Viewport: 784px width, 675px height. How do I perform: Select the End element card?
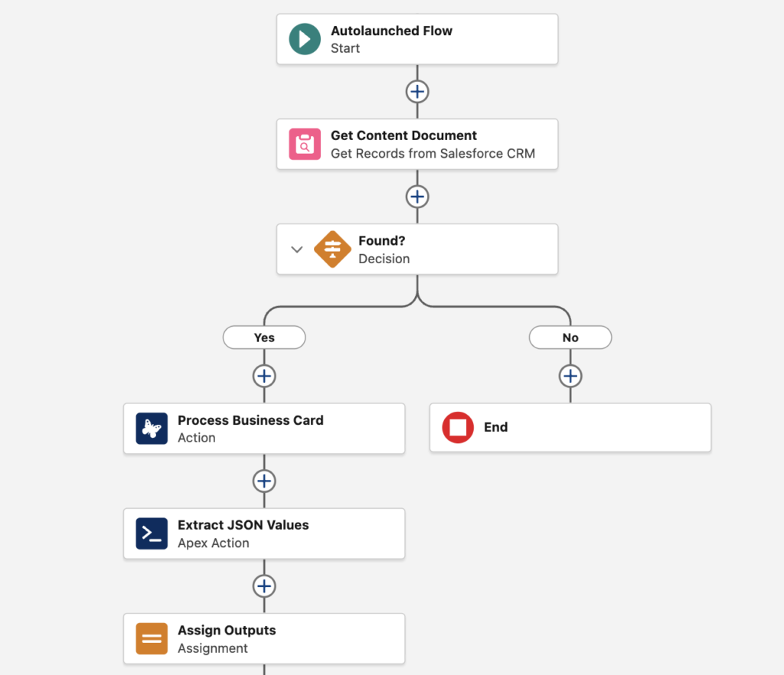point(570,428)
